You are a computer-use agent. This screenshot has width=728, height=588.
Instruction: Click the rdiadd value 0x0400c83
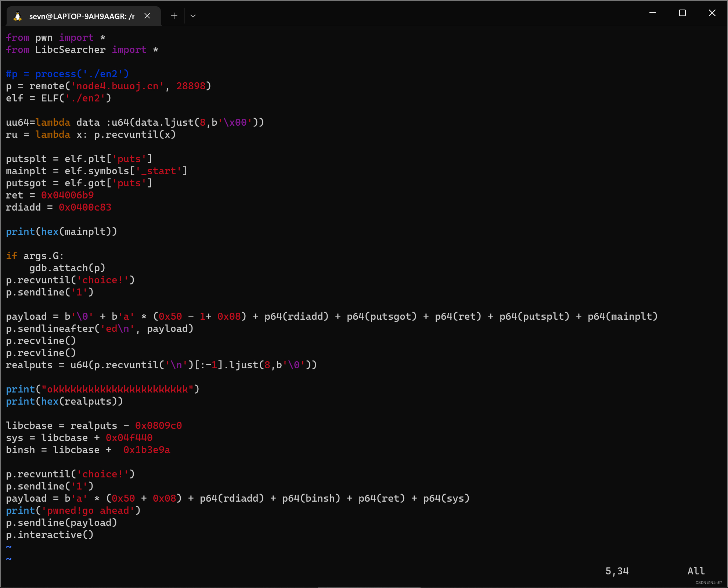[85, 207]
